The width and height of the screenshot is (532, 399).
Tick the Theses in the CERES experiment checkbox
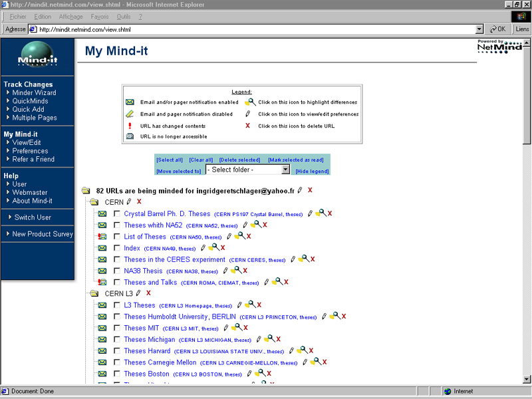point(117,259)
